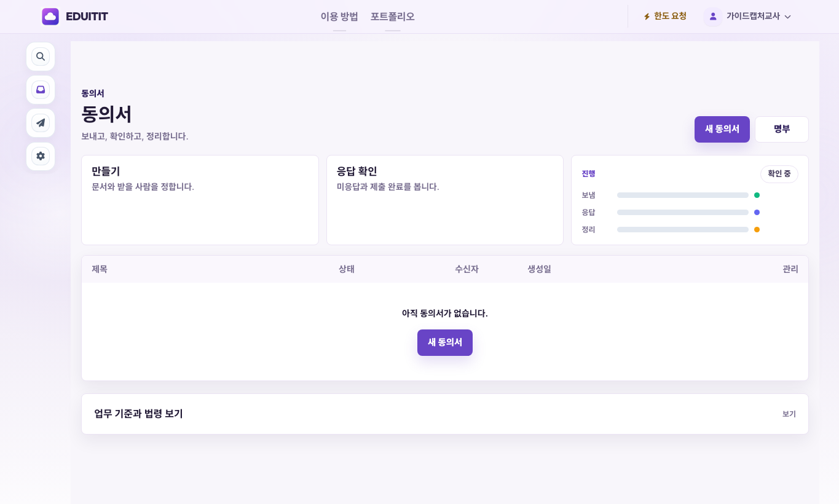Image resolution: width=839 pixels, height=504 pixels.
Task: Click the 아직 동의서가 없습니다. message
Action: tap(445, 313)
